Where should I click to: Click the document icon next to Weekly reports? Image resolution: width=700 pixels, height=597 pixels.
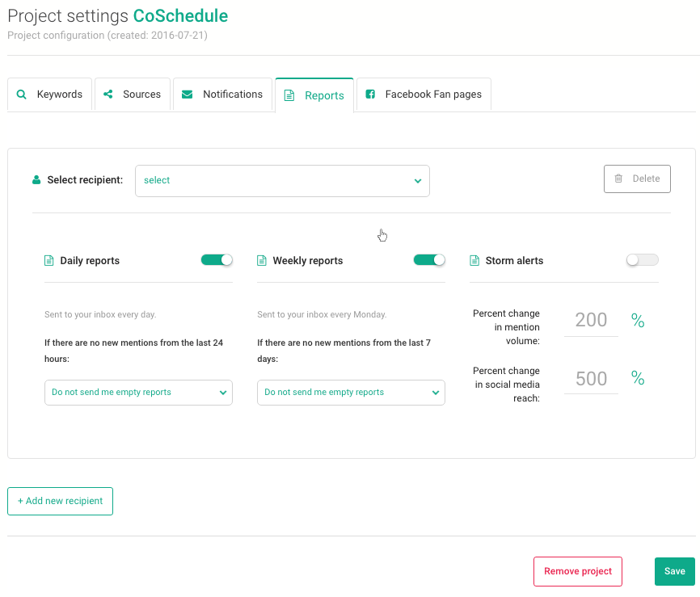tap(262, 261)
